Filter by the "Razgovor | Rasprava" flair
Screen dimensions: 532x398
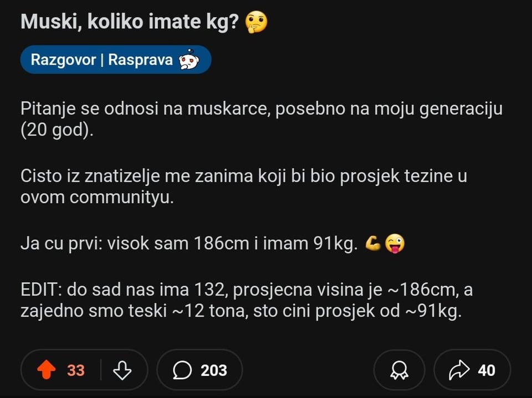(101, 60)
